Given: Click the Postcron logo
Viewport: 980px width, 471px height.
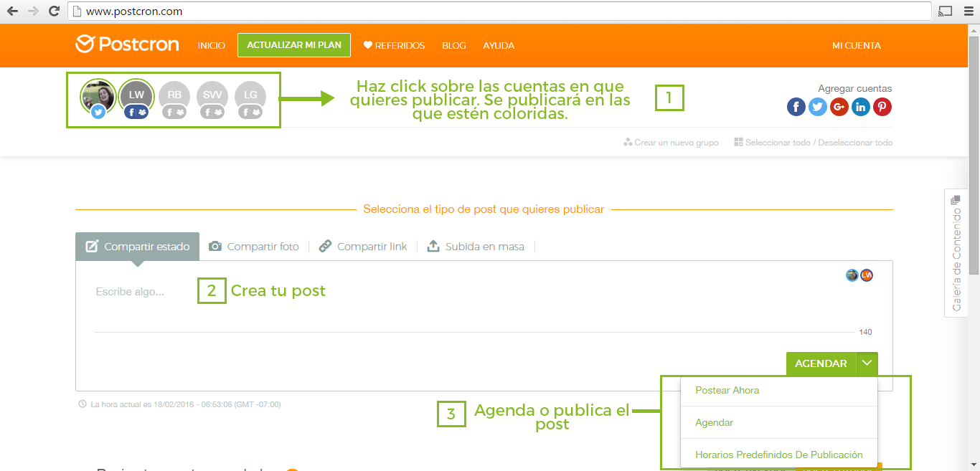Looking at the screenshot, I should pos(127,44).
